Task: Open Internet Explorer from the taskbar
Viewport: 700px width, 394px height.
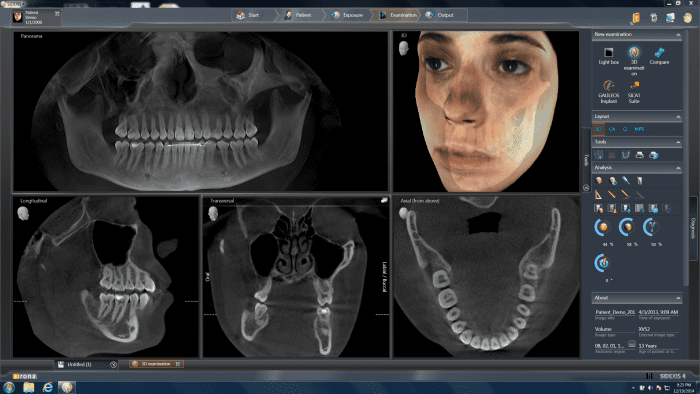Action: [47, 387]
